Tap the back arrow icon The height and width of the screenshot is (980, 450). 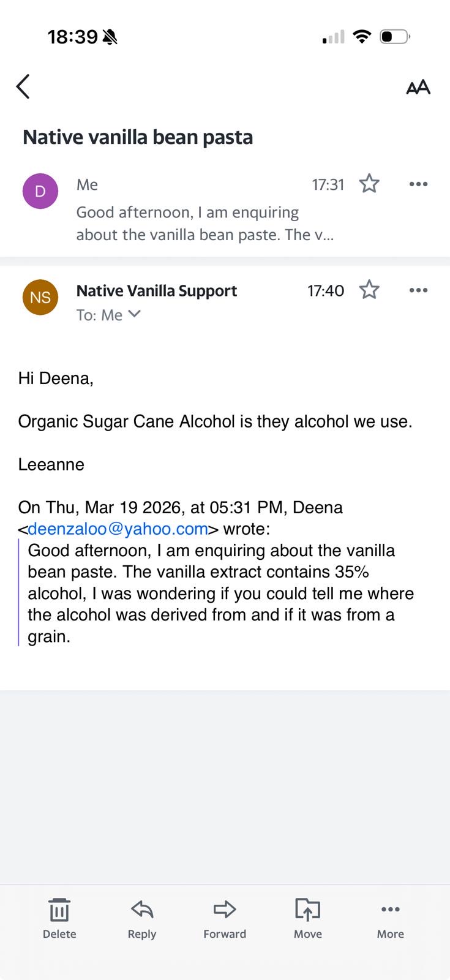pyautogui.click(x=23, y=86)
